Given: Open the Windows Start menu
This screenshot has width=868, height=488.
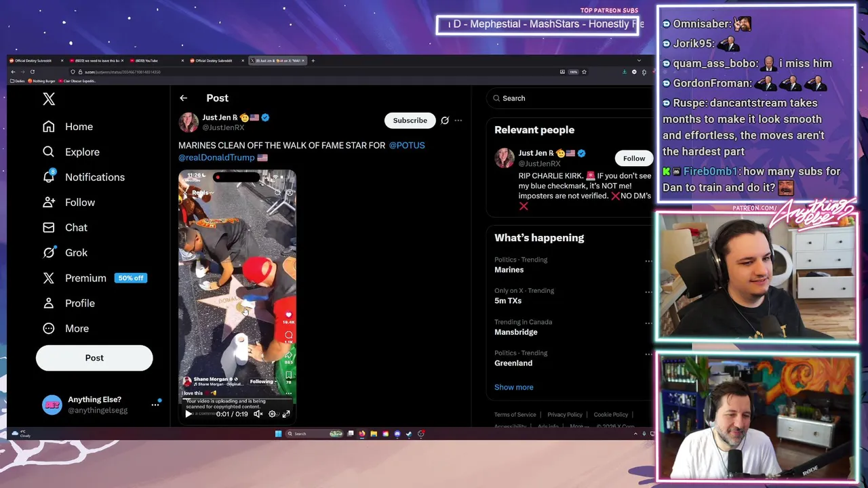Looking at the screenshot, I should (x=278, y=434).
